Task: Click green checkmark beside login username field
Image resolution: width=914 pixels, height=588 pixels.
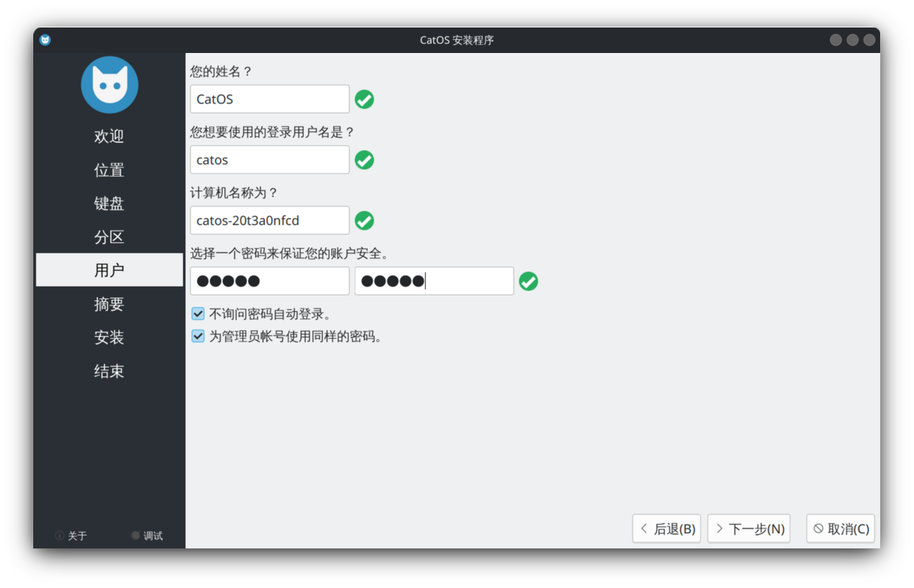Action: [x=364, y=160]
